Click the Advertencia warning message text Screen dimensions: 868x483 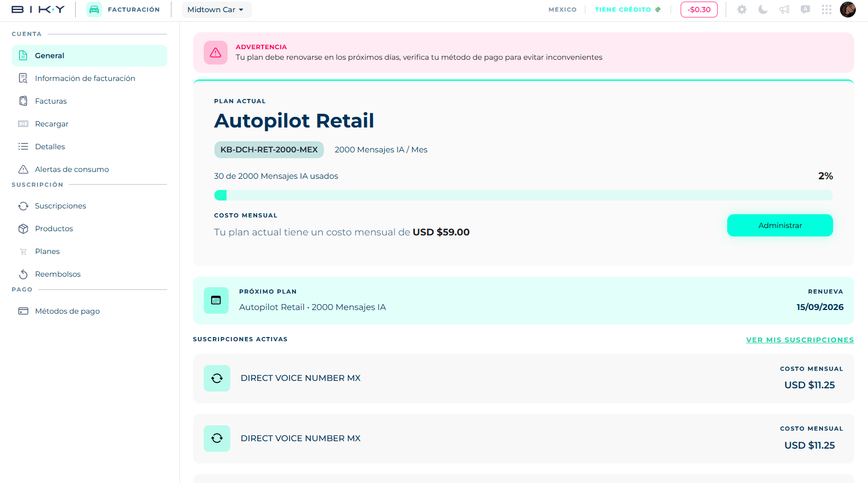(419, 57)
